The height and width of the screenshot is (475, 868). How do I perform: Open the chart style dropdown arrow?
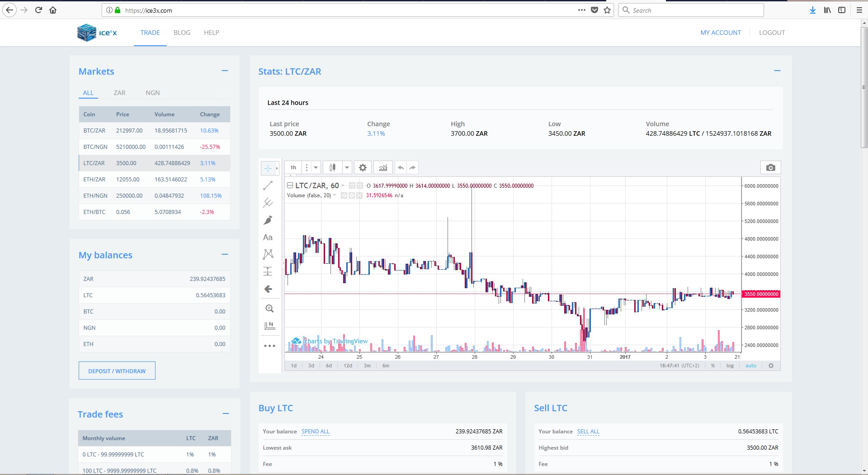(x=347, y=168)
